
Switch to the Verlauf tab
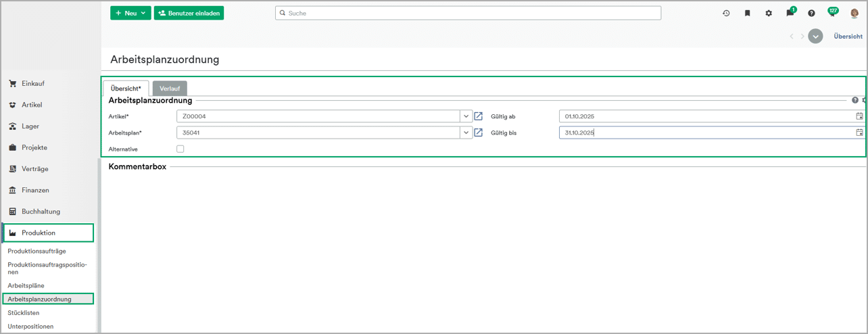[170, 89]
